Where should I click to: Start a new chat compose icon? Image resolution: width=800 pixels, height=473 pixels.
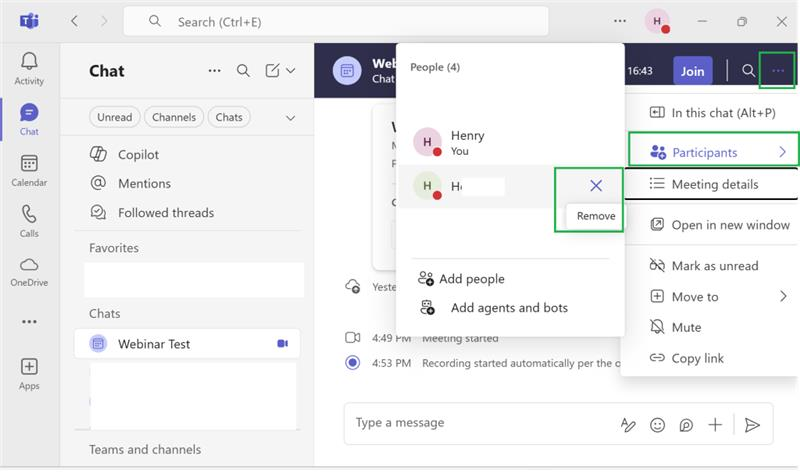(272, 70)
